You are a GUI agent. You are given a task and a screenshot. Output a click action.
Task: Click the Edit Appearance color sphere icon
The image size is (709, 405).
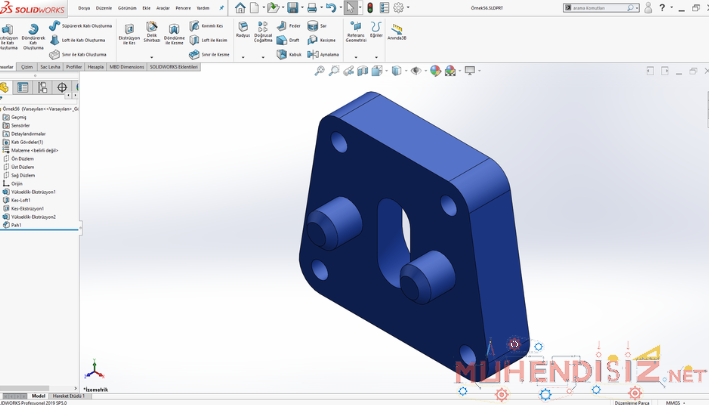click(x=433, y=71)
